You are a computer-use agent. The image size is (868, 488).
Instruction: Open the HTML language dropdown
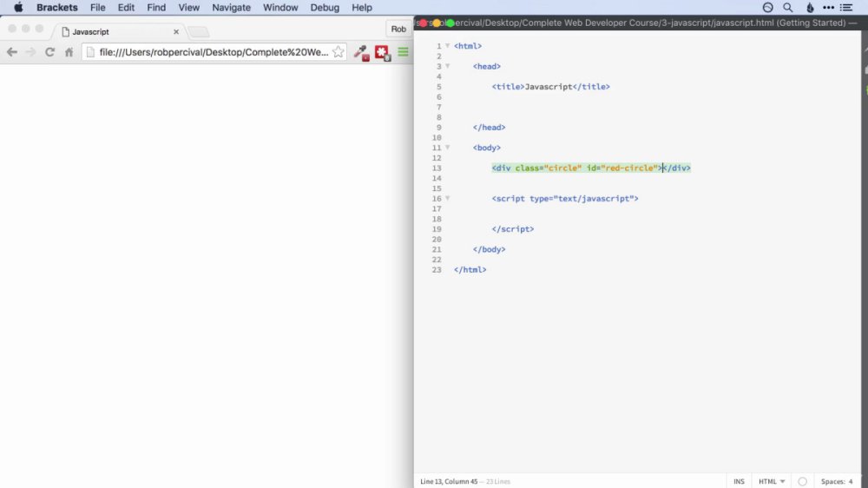pos(772,481)
